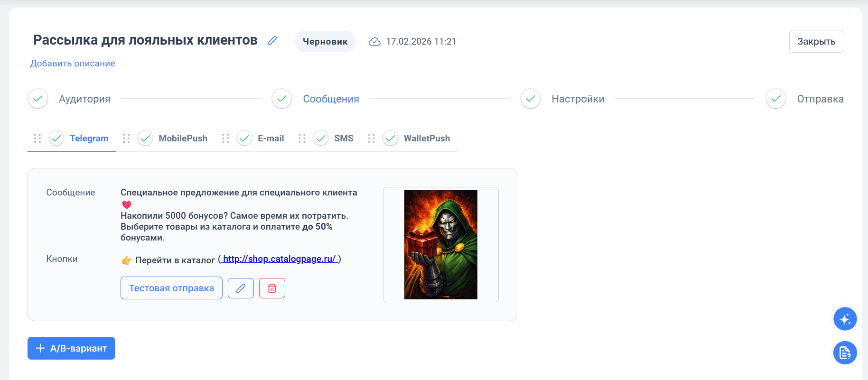Click the checkmark circle next to Telegram

56,138
